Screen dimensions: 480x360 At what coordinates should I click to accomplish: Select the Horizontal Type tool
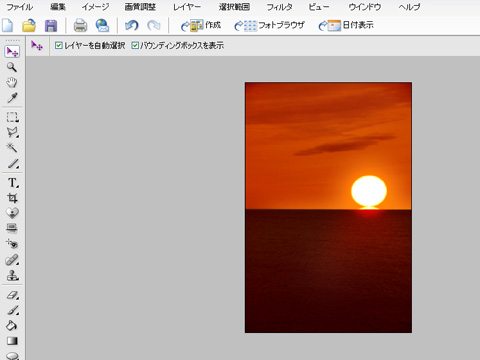13,183
